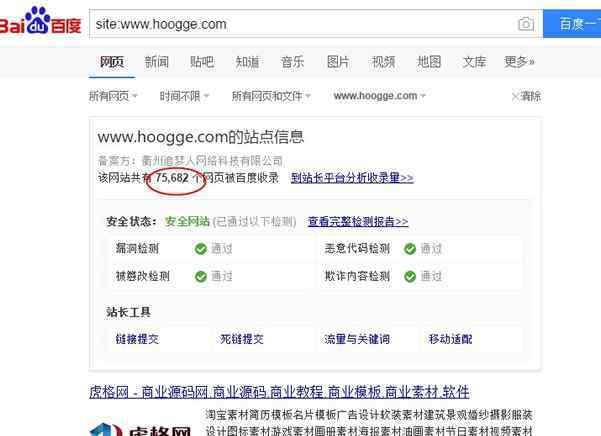601x436 pixels.
Task: Click the Baidu logo
Action: click(x=40, y=21)
